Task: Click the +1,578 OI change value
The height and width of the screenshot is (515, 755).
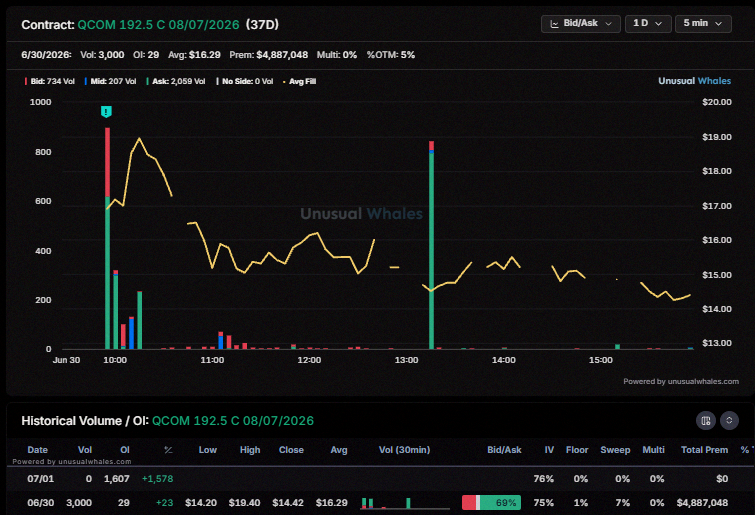Action: pyautogui.click(x=157, y=479)
